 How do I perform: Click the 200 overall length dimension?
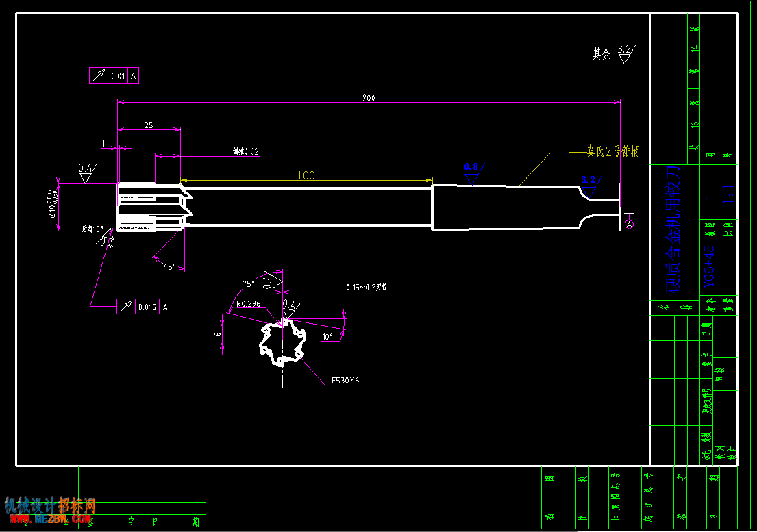pos(369,98)
